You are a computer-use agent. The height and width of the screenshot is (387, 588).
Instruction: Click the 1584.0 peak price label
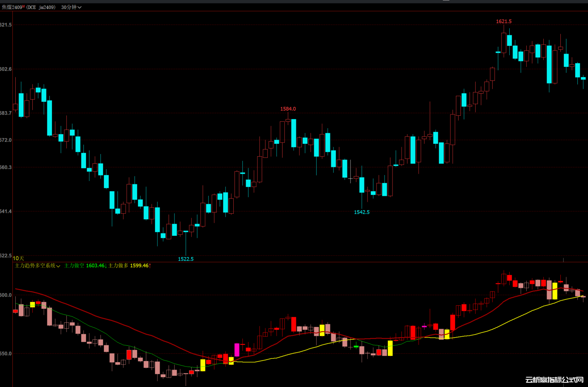click(x=288, y=109)
